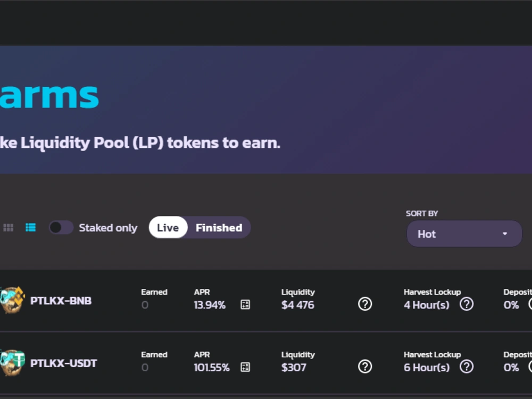Viewport: 532px width, 399px height.
Task: Switch to the Finished tab
Action: tap(219, 227)
